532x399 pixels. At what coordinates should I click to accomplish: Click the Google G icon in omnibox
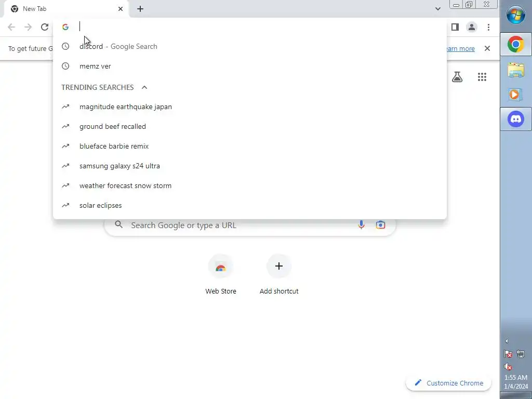[65, 27]
